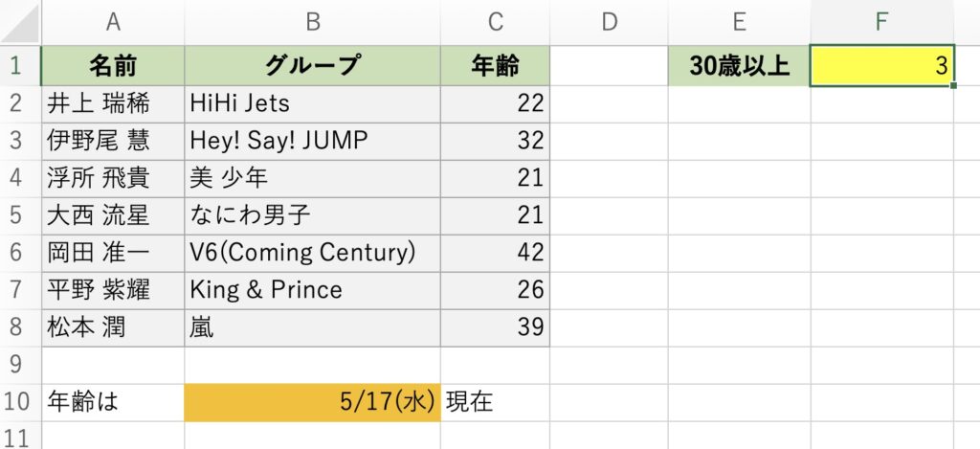The width and height of the screenshot is (980, 449).
Task: Select column F header
Action: [881, 23]
